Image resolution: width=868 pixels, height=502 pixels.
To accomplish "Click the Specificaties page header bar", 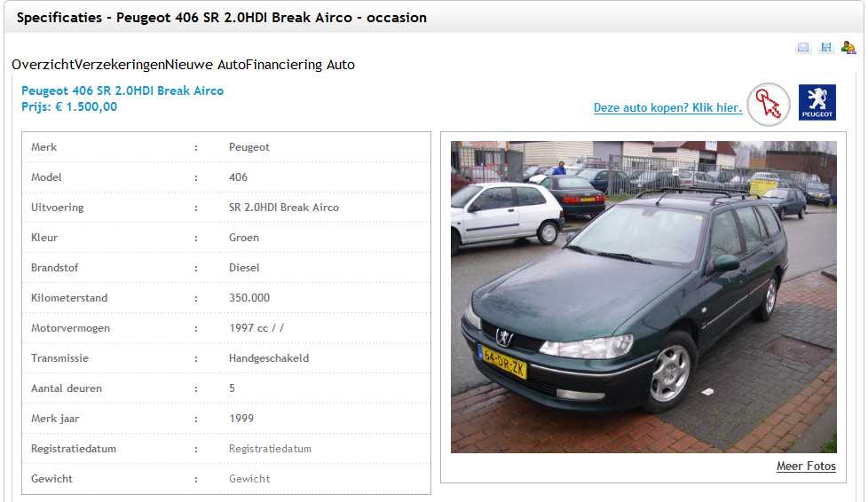I will [x=434, y=18].
